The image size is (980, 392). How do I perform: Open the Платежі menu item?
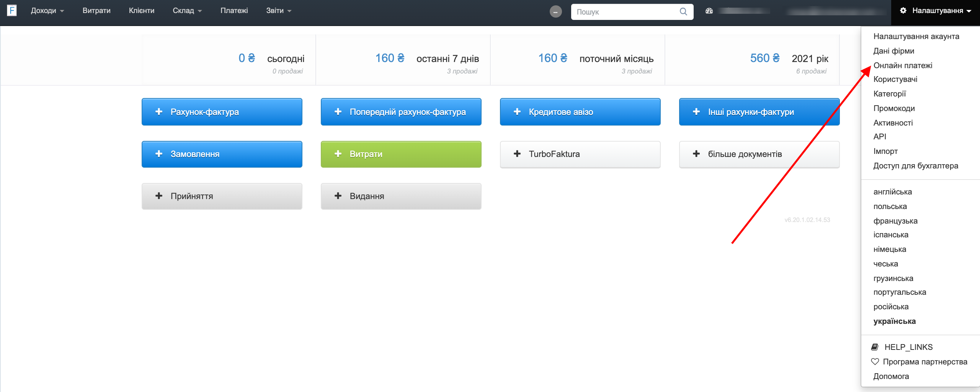click(234, 10)
